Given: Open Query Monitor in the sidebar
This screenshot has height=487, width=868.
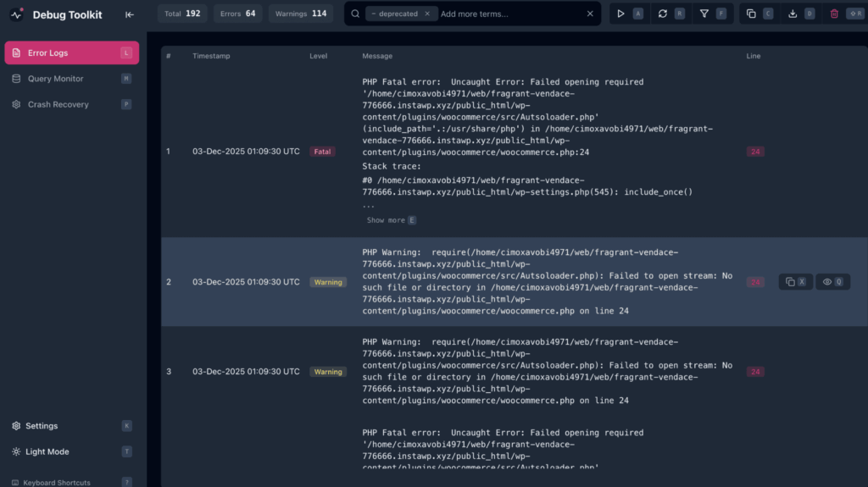Looking at the screenshot, I should click(x=72, y=79).
